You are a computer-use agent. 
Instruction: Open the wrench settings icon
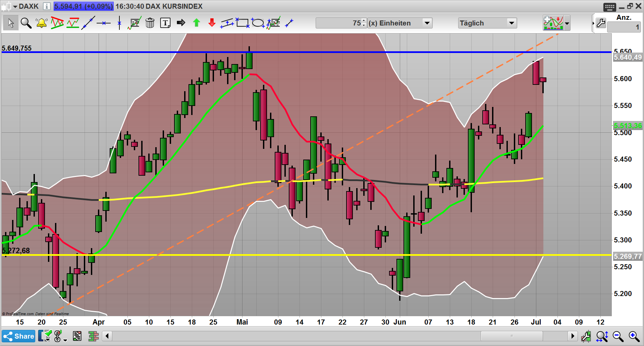[x=601, y=23]
